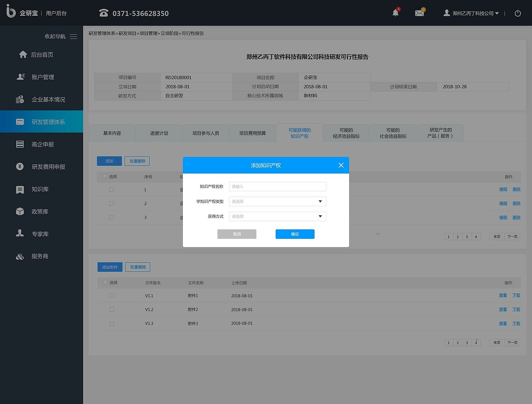Click 查看 link for 附件1
The height and width of the screenshot is (404, 532).
tap(503, 295)
